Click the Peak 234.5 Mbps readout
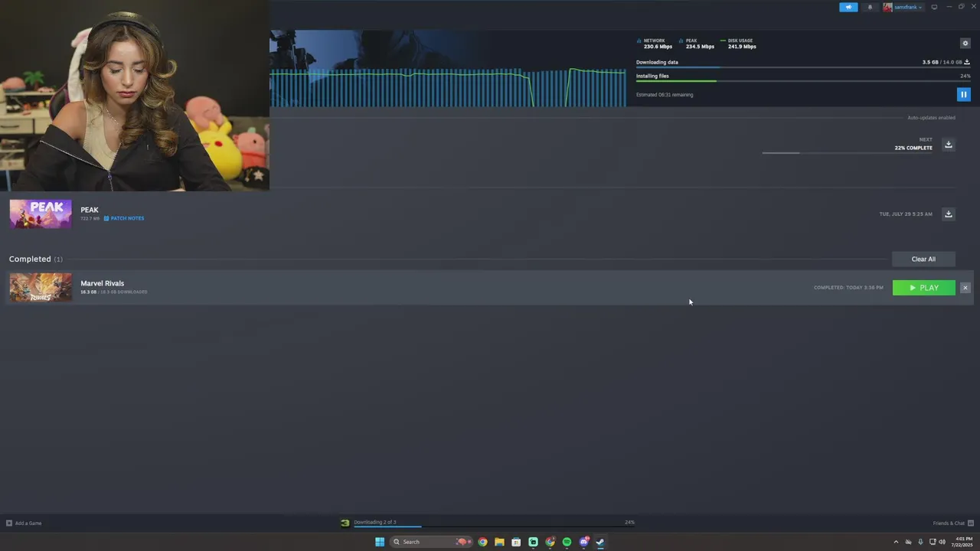This screenshot has height=551, width=980. (x=697, y=44)
